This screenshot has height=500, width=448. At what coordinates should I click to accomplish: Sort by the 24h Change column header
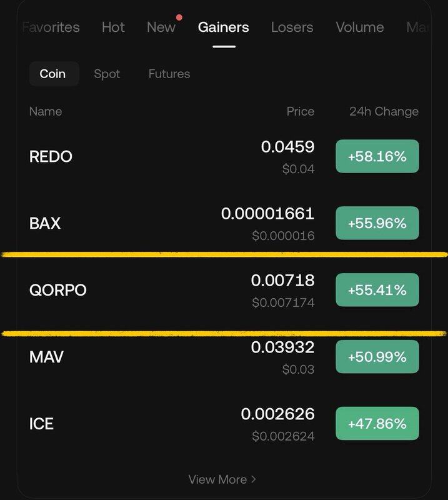[x=384, y=111]
